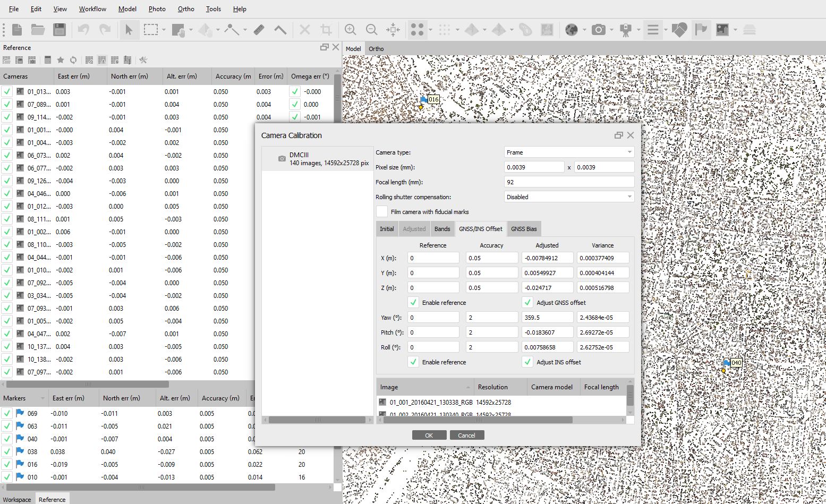Expand Rolling shutter compensation dropdown
This screenshot has width=826, height=504.
tap(568, 197)
